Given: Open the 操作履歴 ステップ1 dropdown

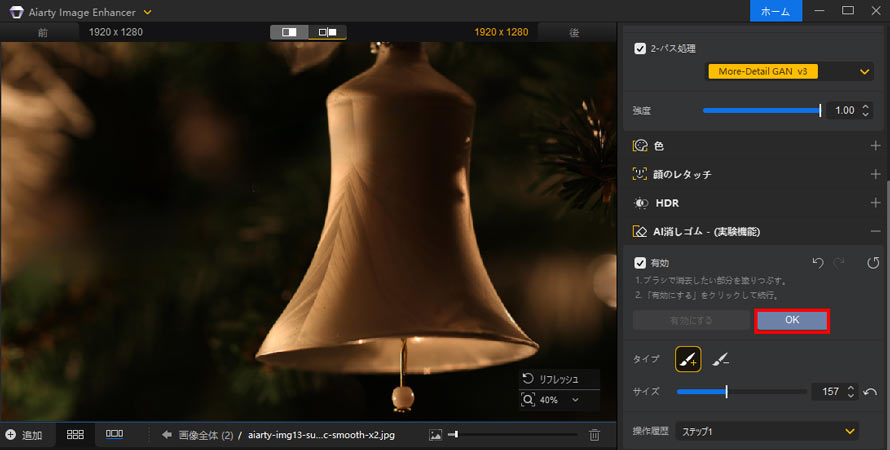Looking at the screenshot, I should point(767,431).
